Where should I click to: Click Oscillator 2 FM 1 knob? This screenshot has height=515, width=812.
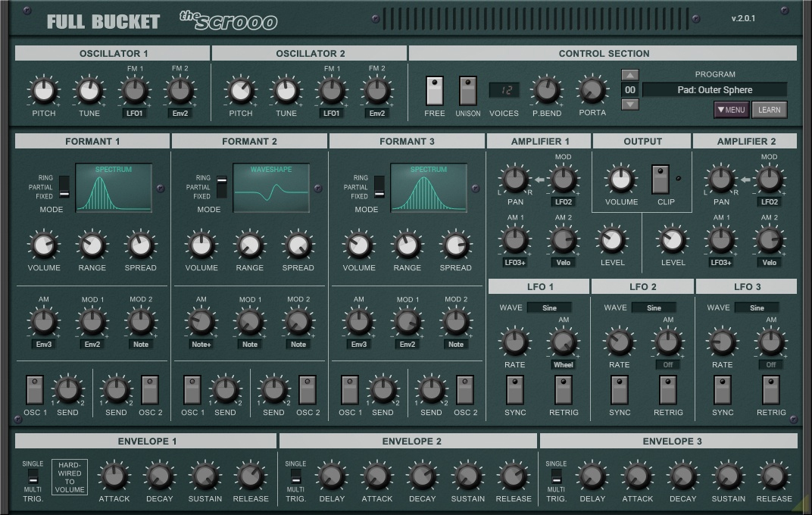tap(332, 91)
